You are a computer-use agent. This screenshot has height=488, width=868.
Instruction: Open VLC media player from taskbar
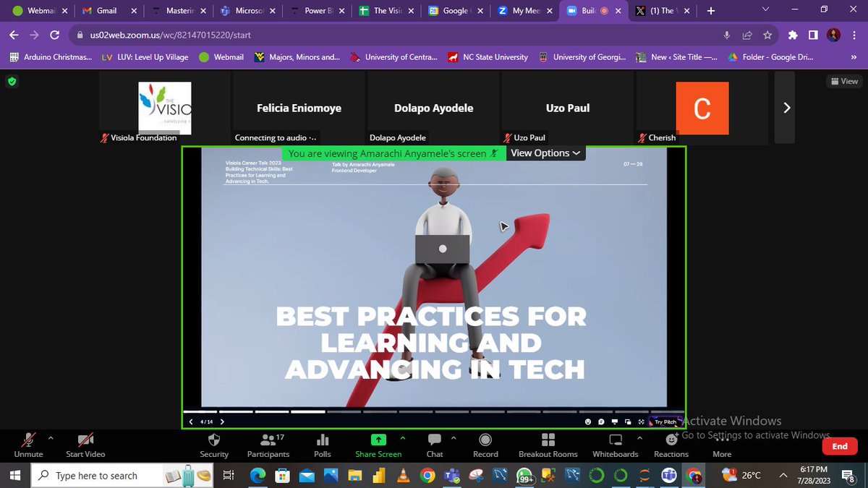403,475
